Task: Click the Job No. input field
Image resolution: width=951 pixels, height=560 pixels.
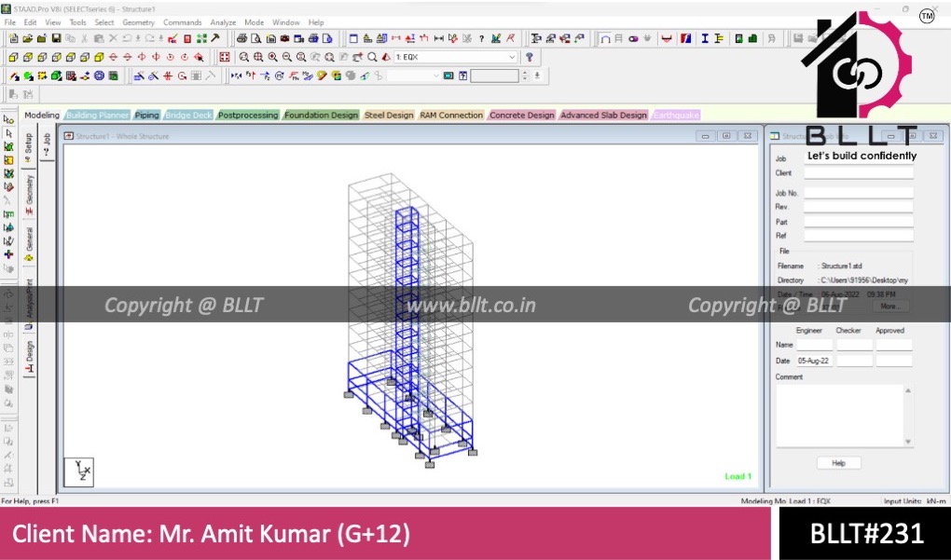Action: (x=858, y=193)
